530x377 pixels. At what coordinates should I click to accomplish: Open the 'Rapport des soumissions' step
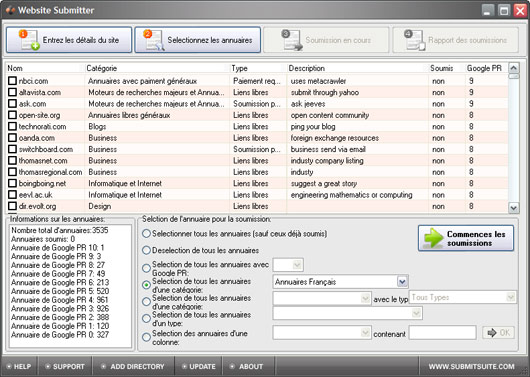point(455,40)
